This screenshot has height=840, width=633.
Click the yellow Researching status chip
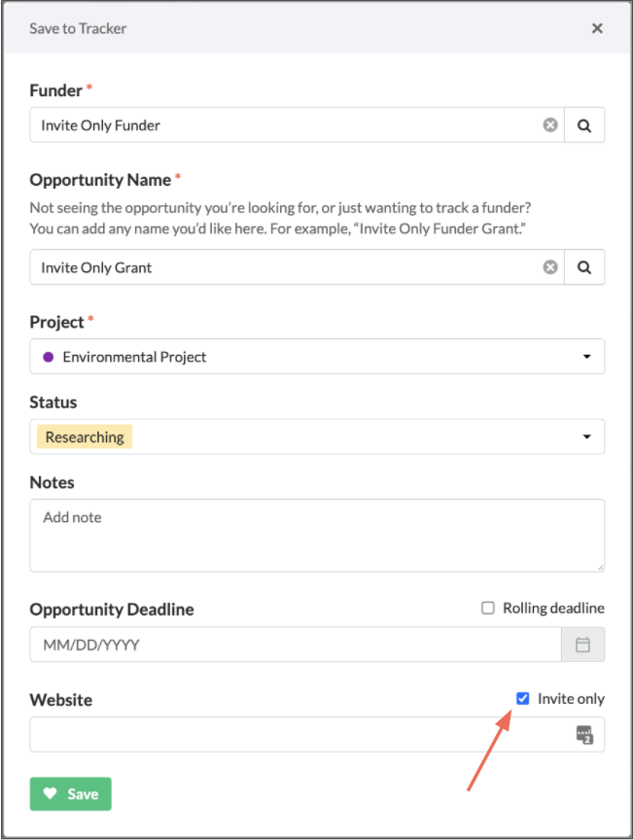[x=84, y=437]
